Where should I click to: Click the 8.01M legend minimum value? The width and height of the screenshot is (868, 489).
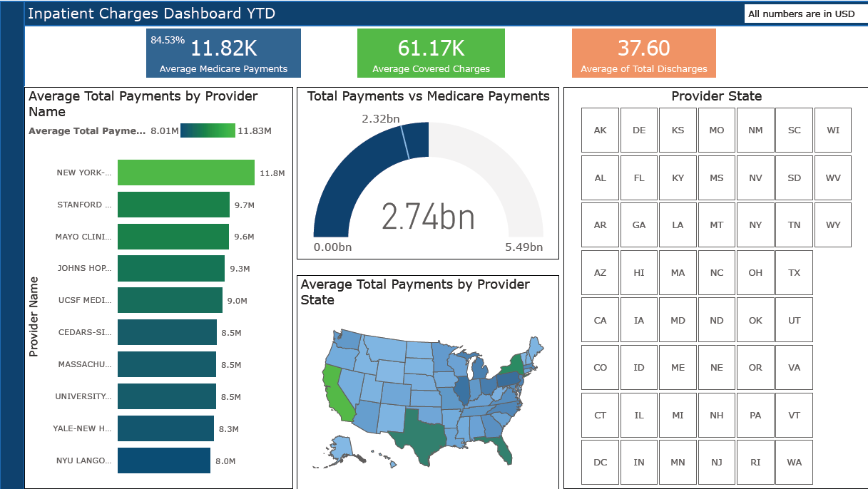click(x=164, y=130)
